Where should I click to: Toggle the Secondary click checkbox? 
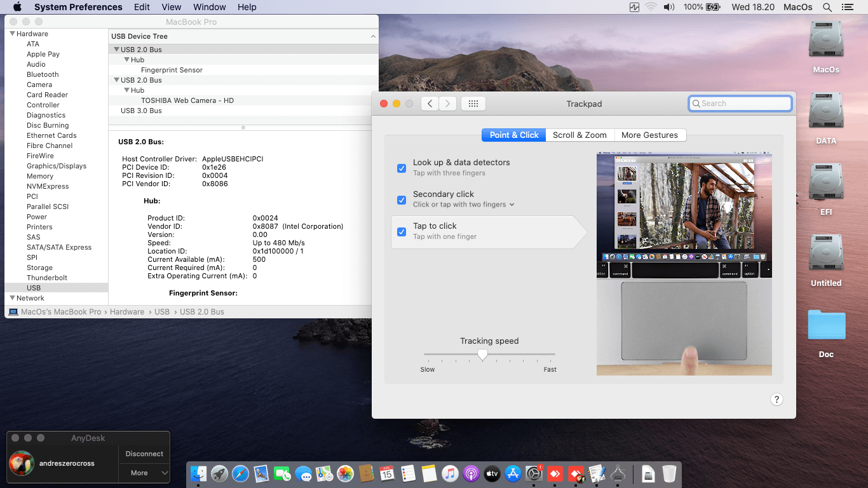click(x=402, y=200)
